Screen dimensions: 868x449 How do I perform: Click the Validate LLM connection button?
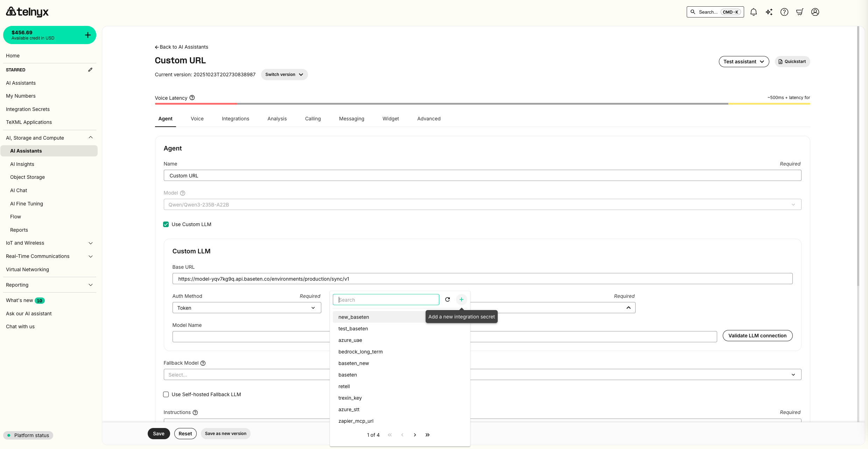click(x=757, y=336)
